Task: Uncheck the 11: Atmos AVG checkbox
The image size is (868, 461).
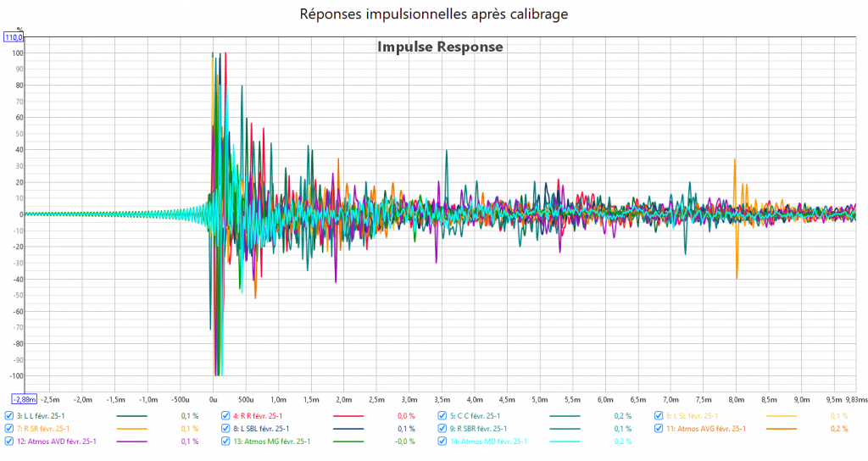Action: click(x=659, y=429)
